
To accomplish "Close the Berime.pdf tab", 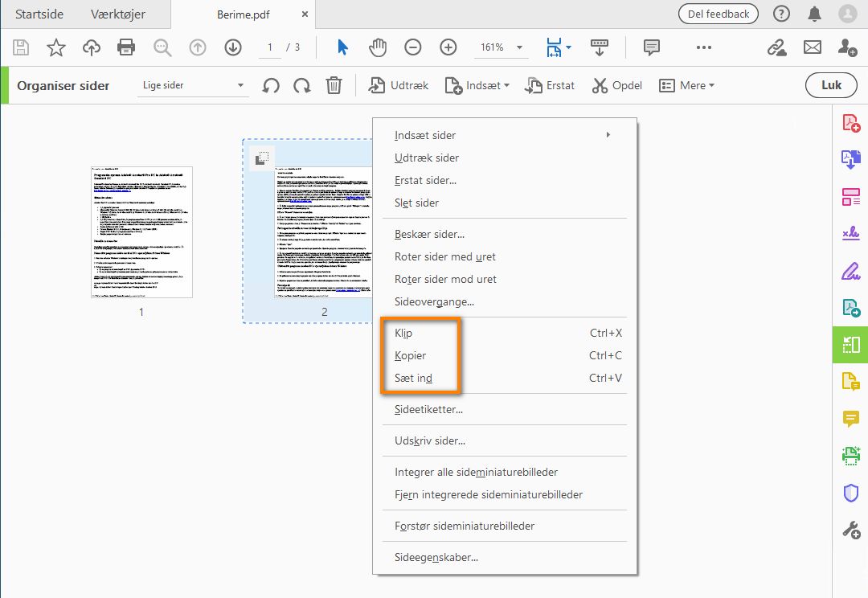I will tap(305, 14).
